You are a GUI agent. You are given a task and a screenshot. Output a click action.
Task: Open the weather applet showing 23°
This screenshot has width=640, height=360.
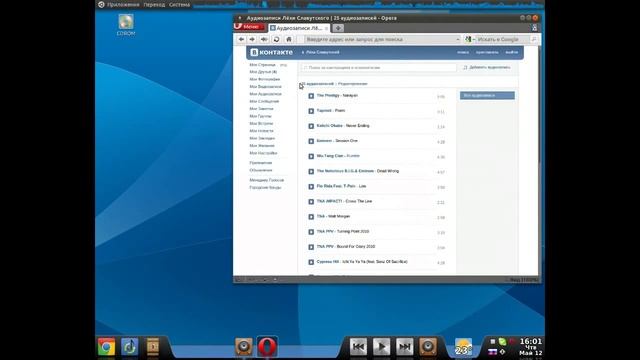463,347
